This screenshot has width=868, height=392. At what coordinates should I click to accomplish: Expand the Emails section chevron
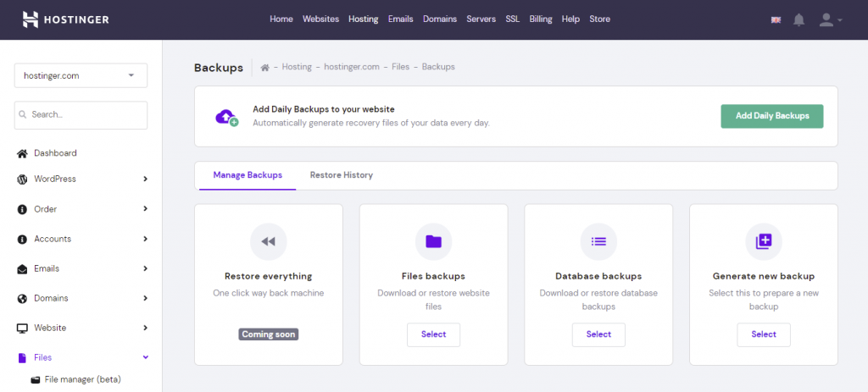tap(145, 268)
